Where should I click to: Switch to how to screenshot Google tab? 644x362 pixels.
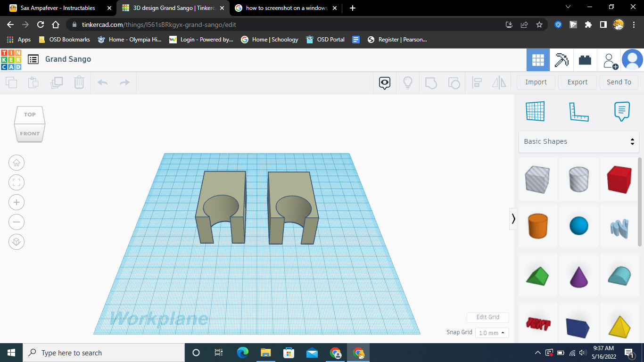287,8
